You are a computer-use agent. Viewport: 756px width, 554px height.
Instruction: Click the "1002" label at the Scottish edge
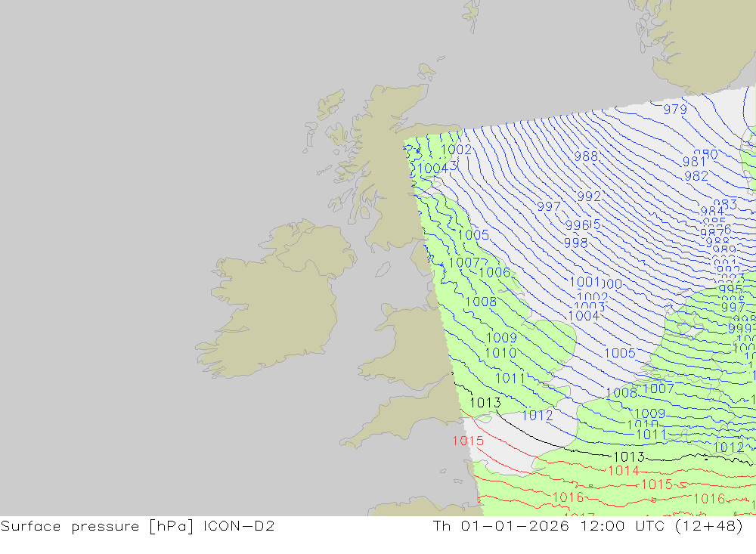coord(456,150)
